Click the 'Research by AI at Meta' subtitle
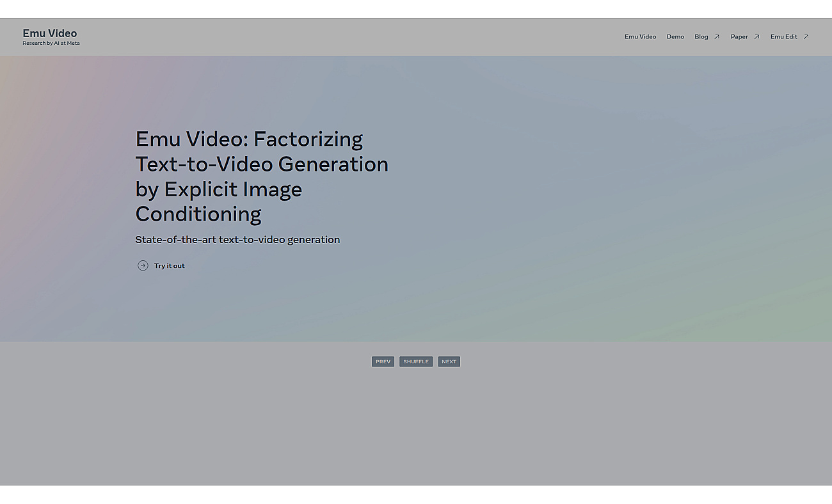 51,43
